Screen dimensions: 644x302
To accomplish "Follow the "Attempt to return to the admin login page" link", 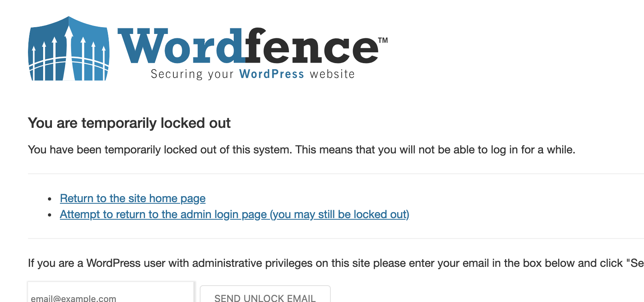I will point(235,215).
